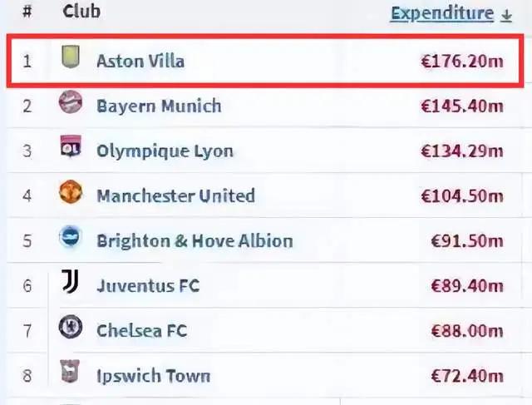Viewport: 532px width, 405px height.
Task: Open the Brighton & Hove Albion link
Action: (x=195, y=241)
